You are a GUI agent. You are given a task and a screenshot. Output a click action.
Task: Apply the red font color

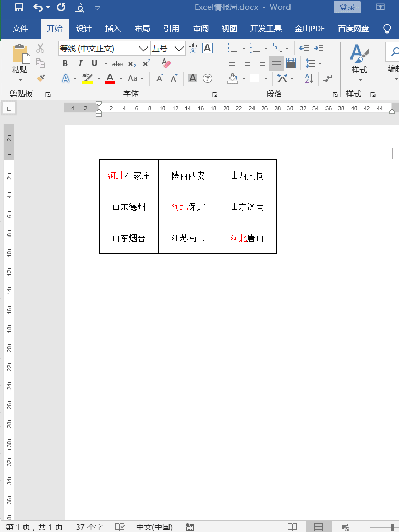[110, 78]
